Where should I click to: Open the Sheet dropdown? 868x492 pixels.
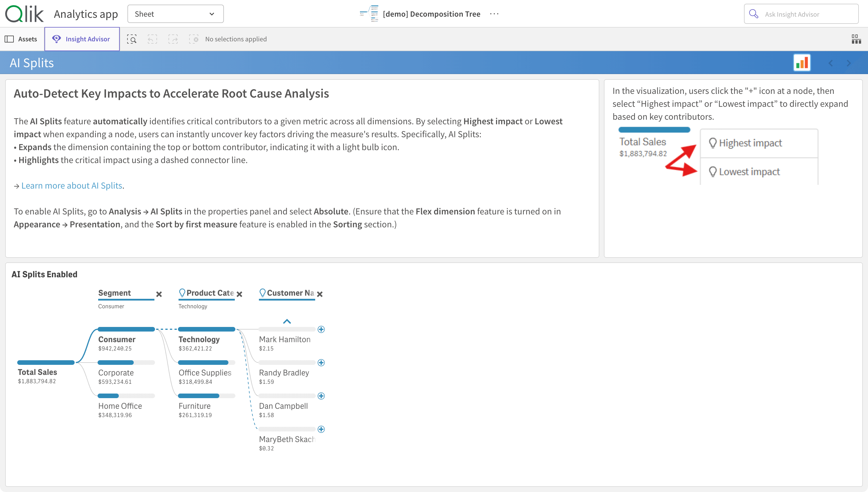click(175, 14)
